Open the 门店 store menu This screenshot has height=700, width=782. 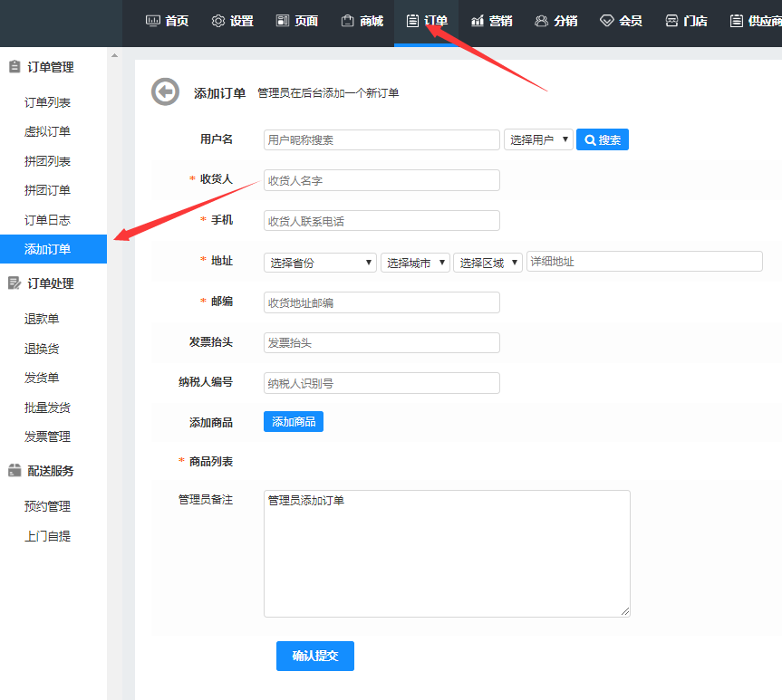point(686,21)
